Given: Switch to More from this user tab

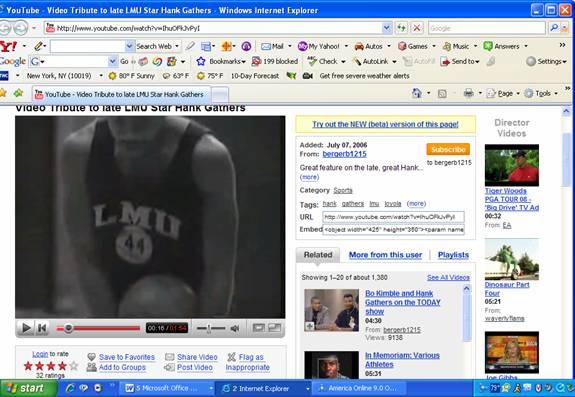Looking at the screenshot, I should (385, 255).
